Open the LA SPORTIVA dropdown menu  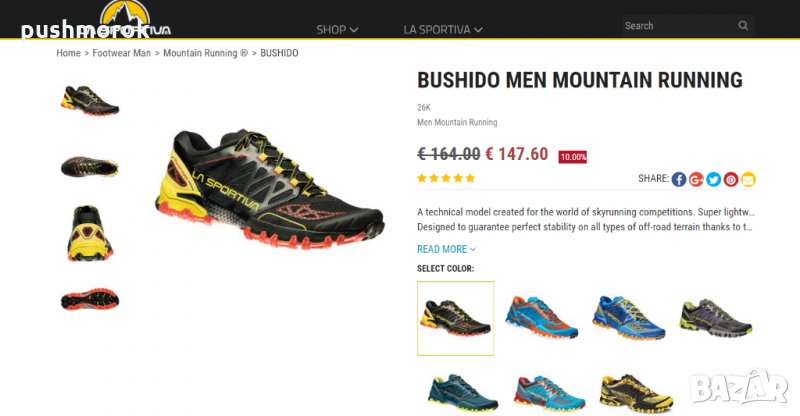pyautogui.click(x=442, y=30)
